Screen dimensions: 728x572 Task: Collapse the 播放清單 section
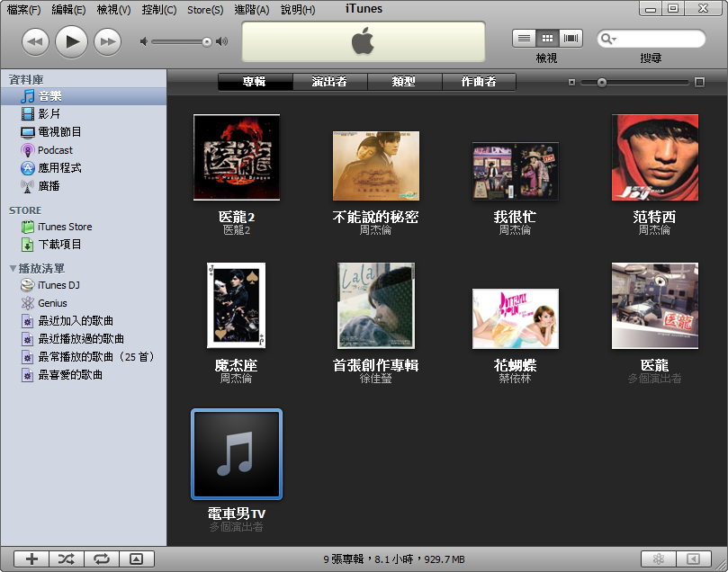(13, 268)
